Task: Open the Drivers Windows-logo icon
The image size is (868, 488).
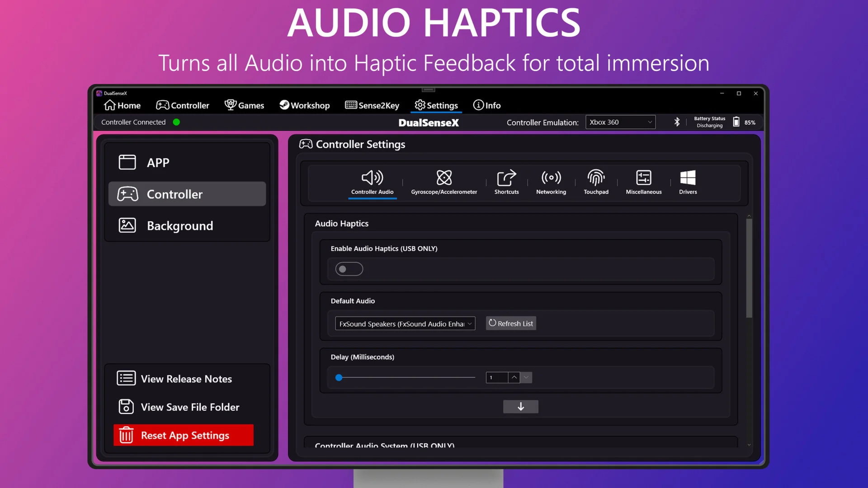Action: pyautogui.click(x=688, y=178)
